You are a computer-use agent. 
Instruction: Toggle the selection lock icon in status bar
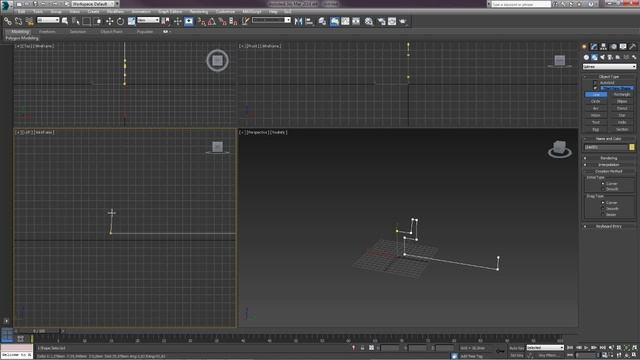point(362,348)
